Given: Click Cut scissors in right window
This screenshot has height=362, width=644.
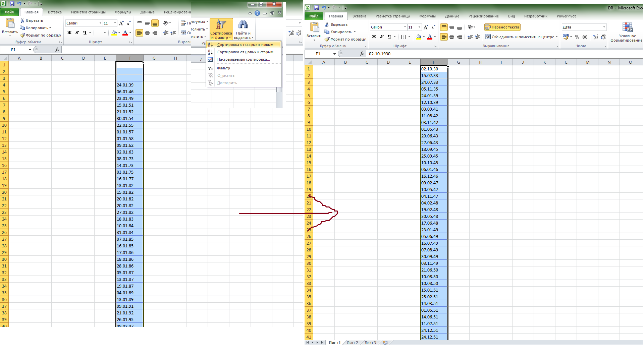Looking at the screenshot, I should [327, 24].
